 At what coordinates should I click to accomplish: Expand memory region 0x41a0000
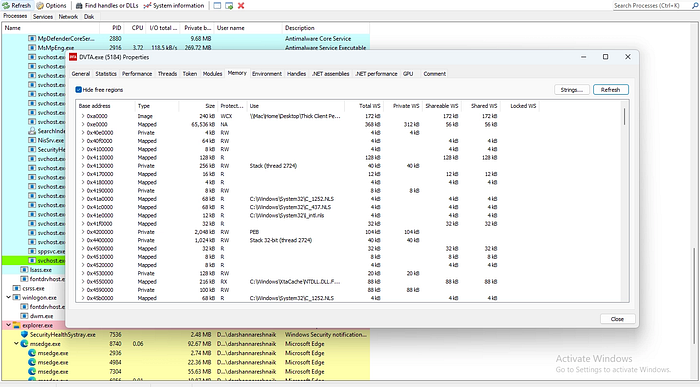(83, 199)
